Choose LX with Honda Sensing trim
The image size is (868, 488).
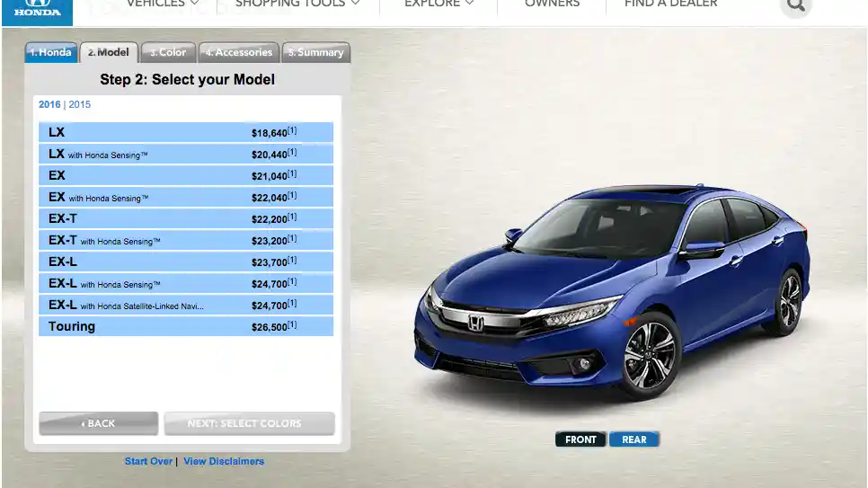coord(186,154)
